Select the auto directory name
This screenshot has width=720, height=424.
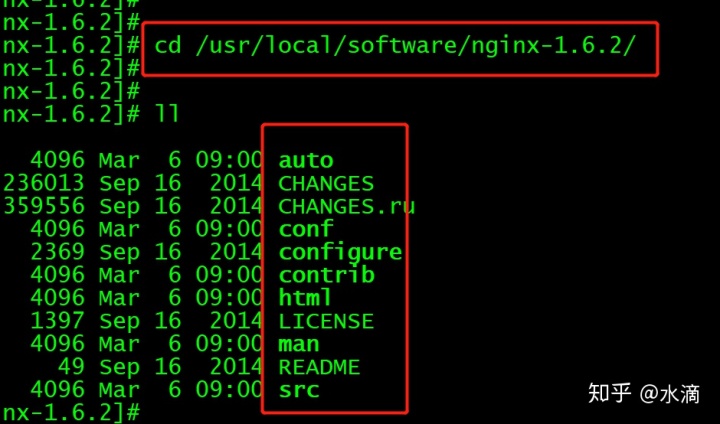click(306, 160)
